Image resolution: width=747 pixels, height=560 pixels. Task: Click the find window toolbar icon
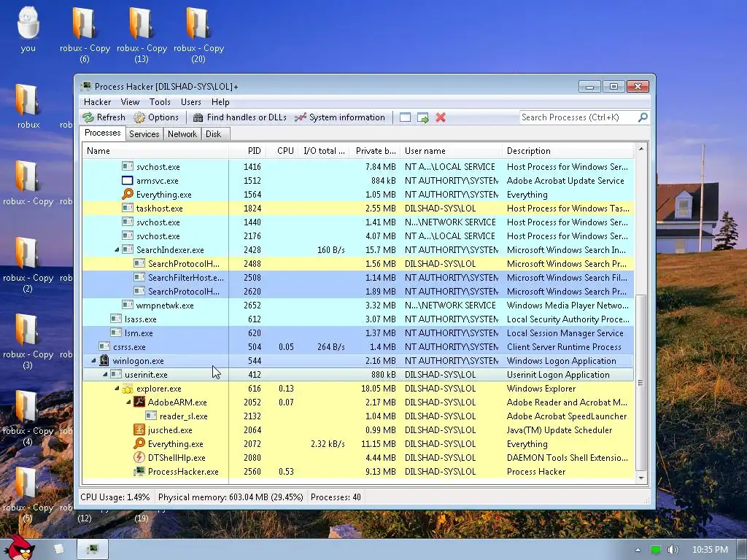tap(405, 117)
